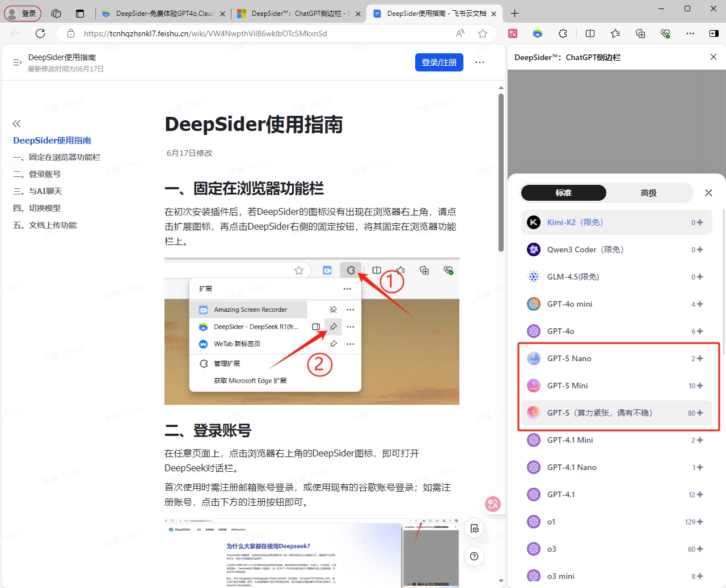726x588 pixels.
Task: Click the document vertical scrollbar thumb
Action: point(501,172)
